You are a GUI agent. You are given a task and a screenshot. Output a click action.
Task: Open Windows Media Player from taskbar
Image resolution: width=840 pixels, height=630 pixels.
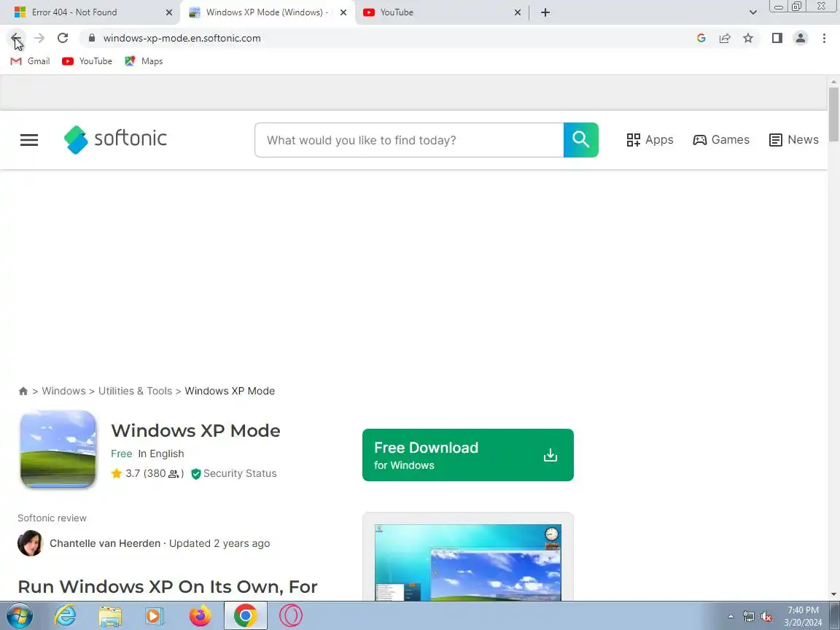155,616
